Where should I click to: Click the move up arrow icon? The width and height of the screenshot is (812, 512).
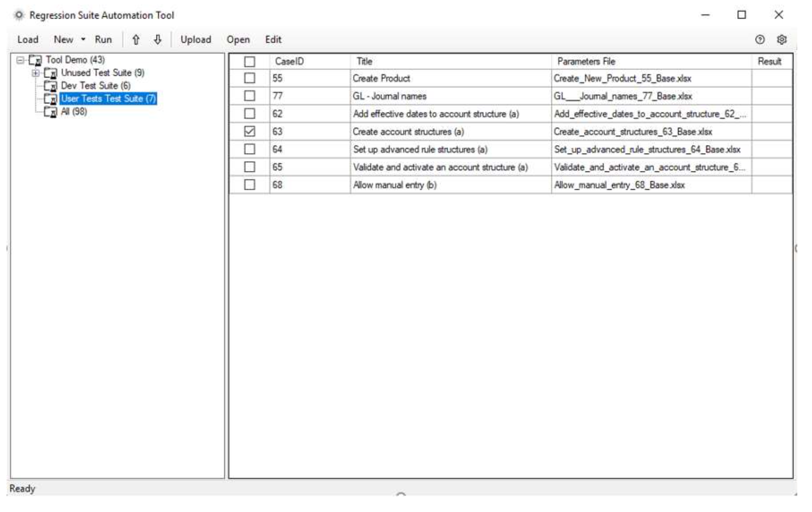[136, 39]
